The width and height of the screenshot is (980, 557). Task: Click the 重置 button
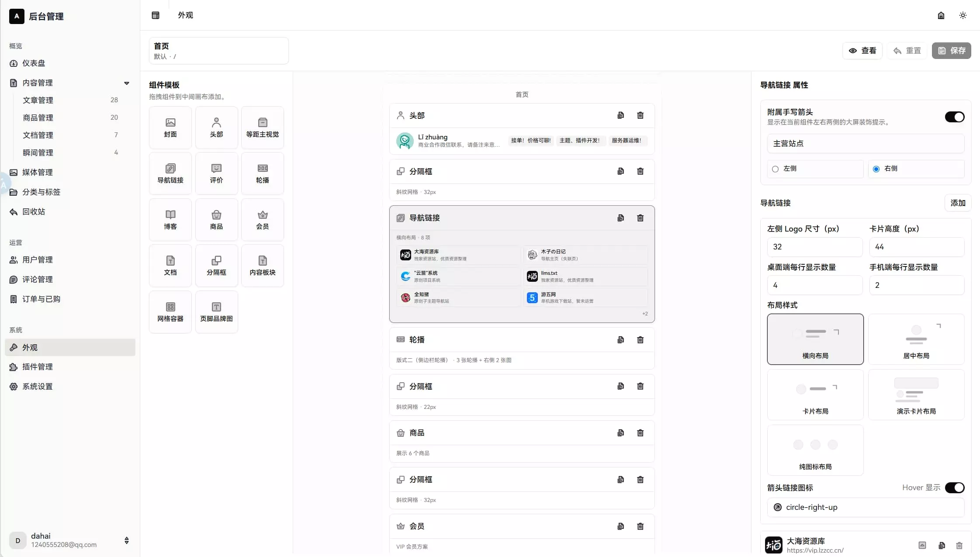907,51
